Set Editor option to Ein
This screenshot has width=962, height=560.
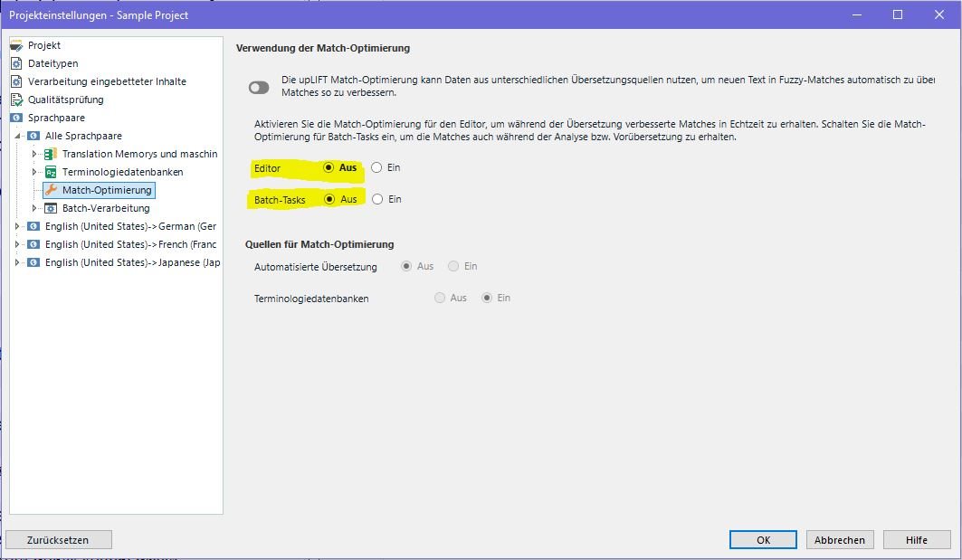[378, 167]
